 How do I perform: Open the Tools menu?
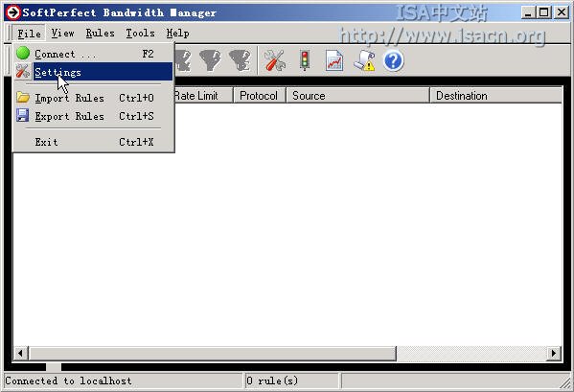[x=140, y=34]
